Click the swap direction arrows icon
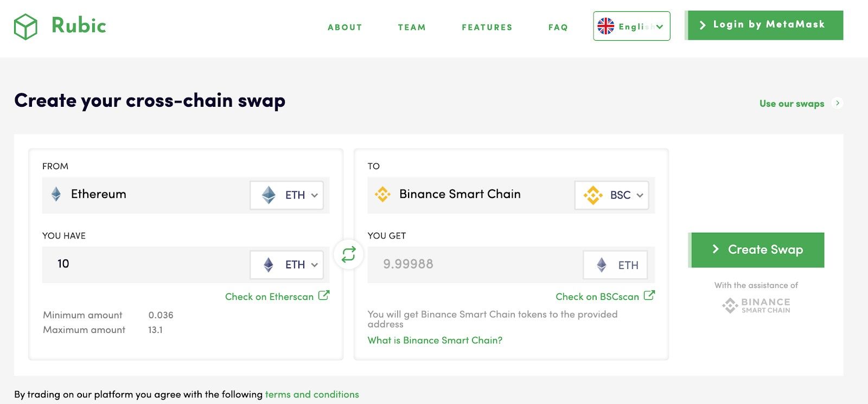 coord(348,254)
